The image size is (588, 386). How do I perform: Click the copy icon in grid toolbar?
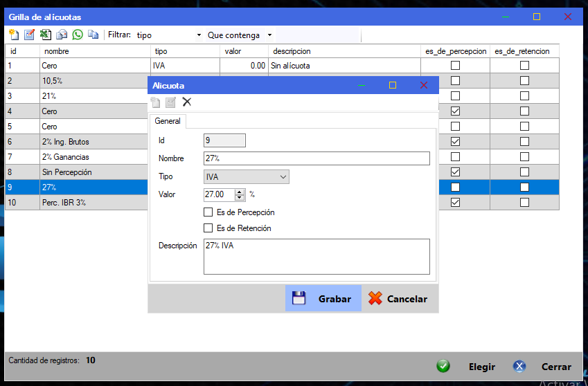[x=93, y=35]
